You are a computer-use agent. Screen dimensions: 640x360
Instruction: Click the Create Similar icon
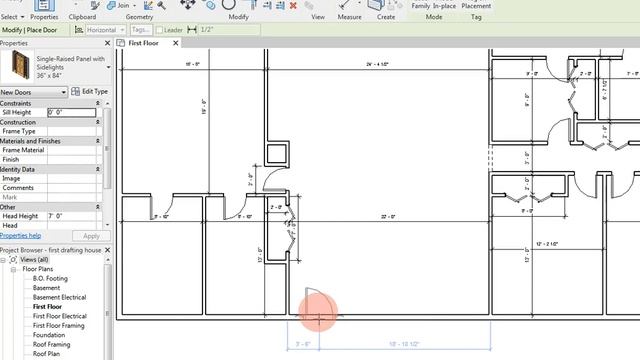(376, 4)
